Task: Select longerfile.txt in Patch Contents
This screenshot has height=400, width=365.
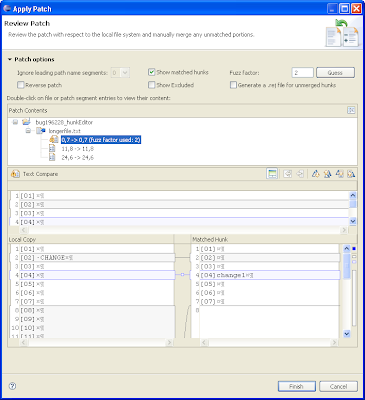Action: pos(65,131)
